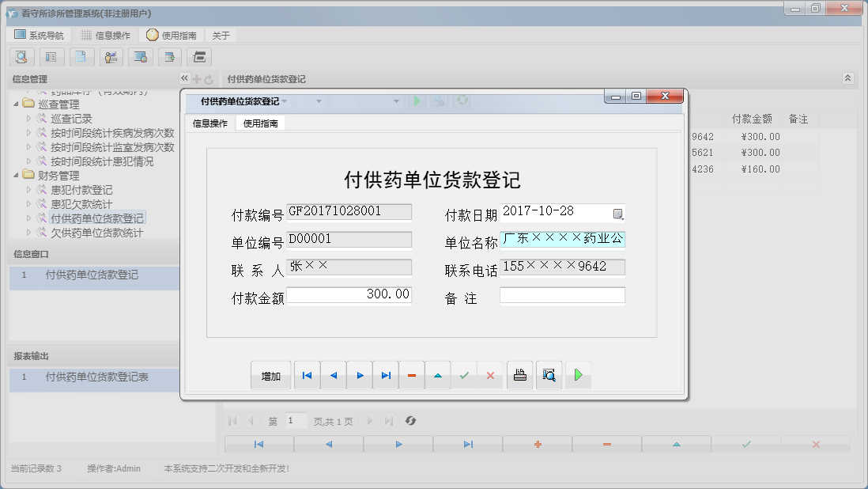Open print preview icon in the payment dialog
This screenshot has width=868, height=489.
[x=549, y=375]
